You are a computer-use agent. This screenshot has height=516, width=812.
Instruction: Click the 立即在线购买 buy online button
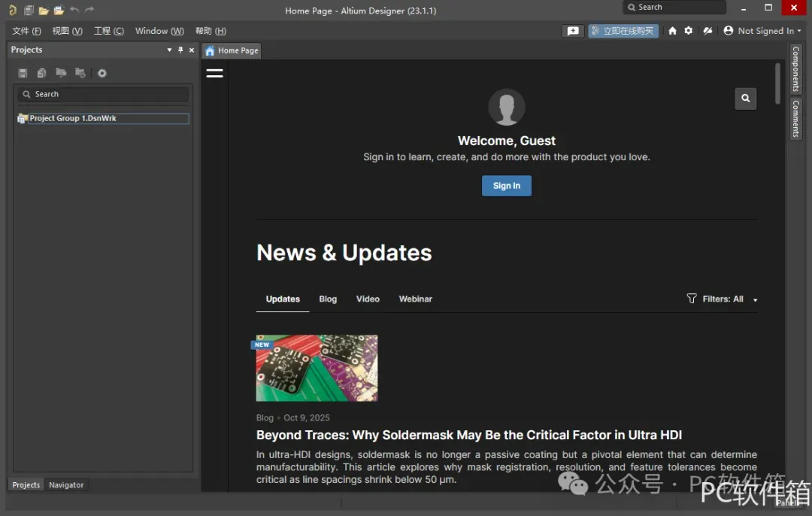[623, 31]
